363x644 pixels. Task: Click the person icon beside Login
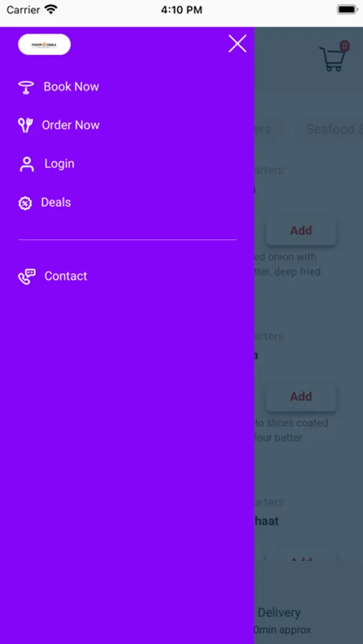26,164
